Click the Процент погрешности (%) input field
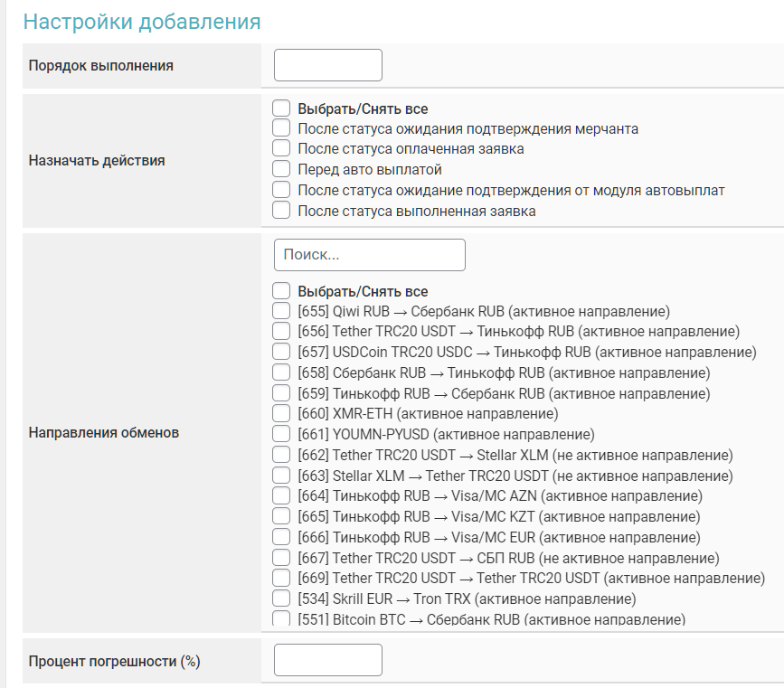784x688 pixels. point(327,660)
